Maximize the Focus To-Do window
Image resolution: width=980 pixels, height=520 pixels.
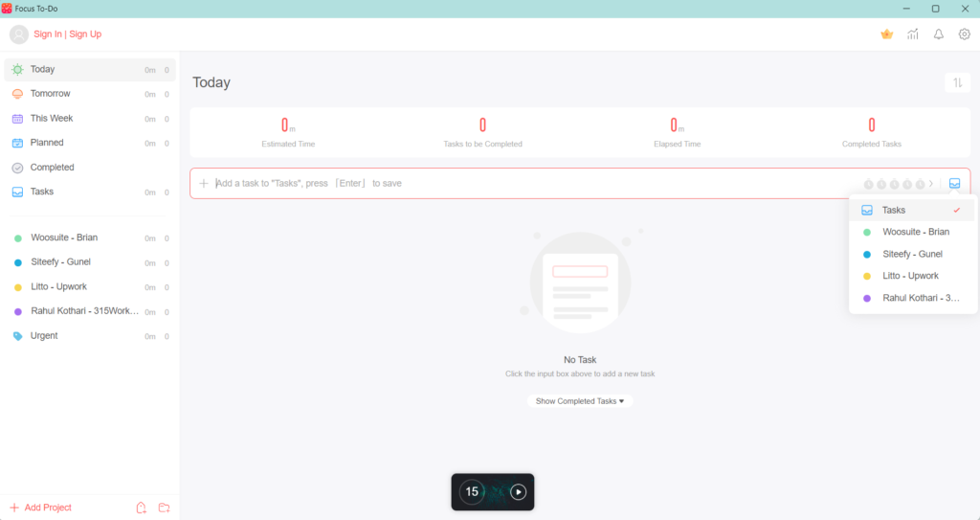(936, 9)
